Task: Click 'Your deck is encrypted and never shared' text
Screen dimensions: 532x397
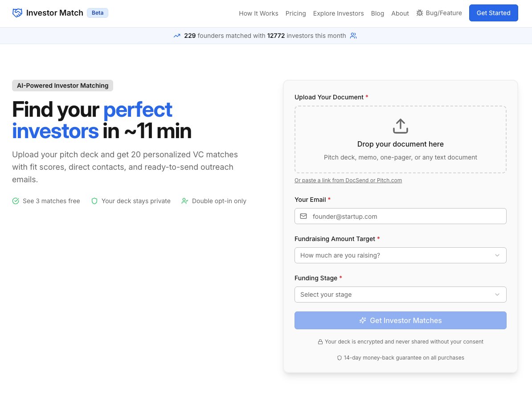Action: (x=404, y=342)
